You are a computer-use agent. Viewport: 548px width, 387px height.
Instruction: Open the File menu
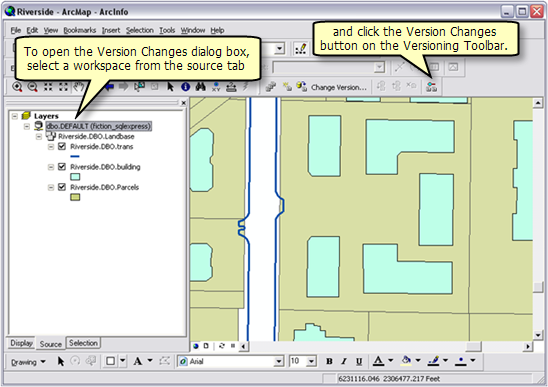pos(16,30)
